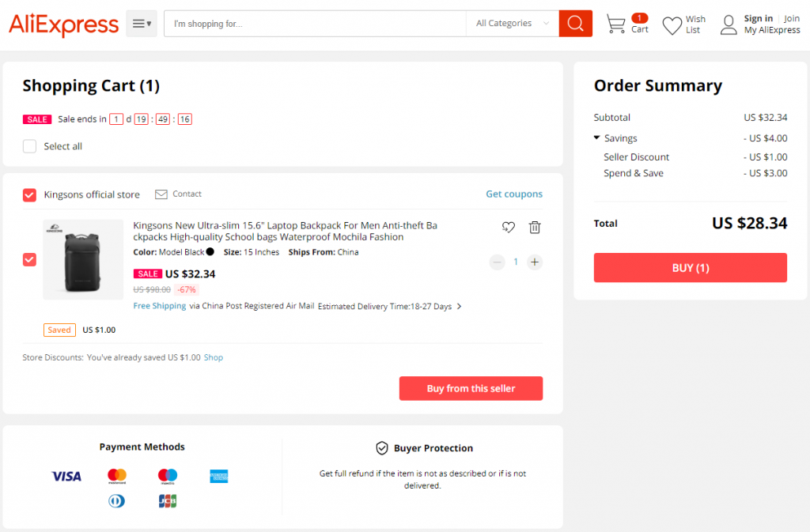Open the Wish List heart icon
This screenshot has width=810, height=532.
[672, 25]
